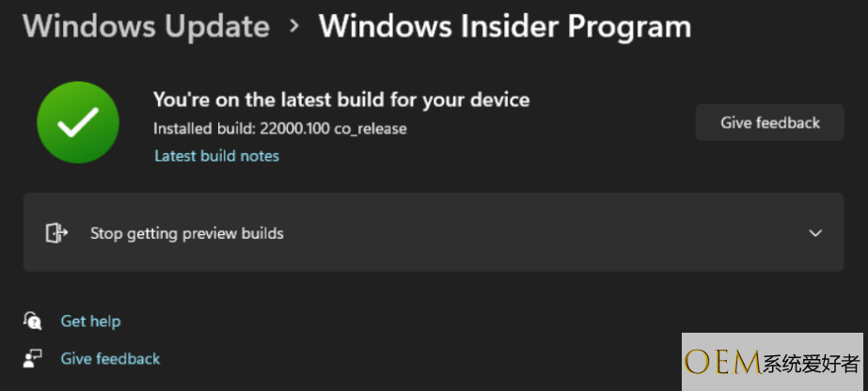Image resolution: width=868 pixels, height=391 pixels.
Task: Click the feedback icon beside bottom Give feedback
Action: (33, 358)
